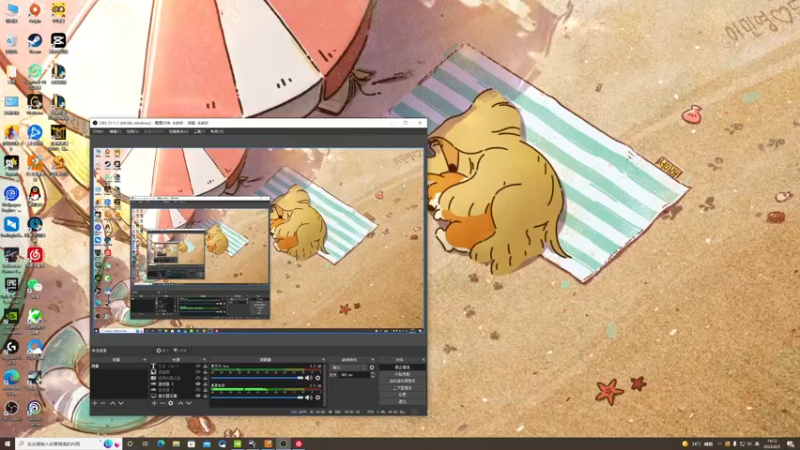The image size is (800, 450).
Task: Open the Epic Games Launcher desktop shortcut
Action: click(11, 288)
